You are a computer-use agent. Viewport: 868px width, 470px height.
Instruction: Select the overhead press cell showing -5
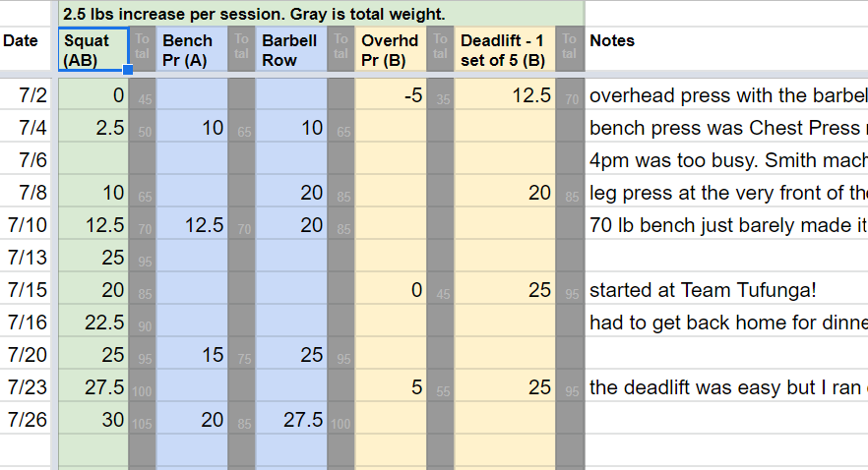tap(391, 95)
